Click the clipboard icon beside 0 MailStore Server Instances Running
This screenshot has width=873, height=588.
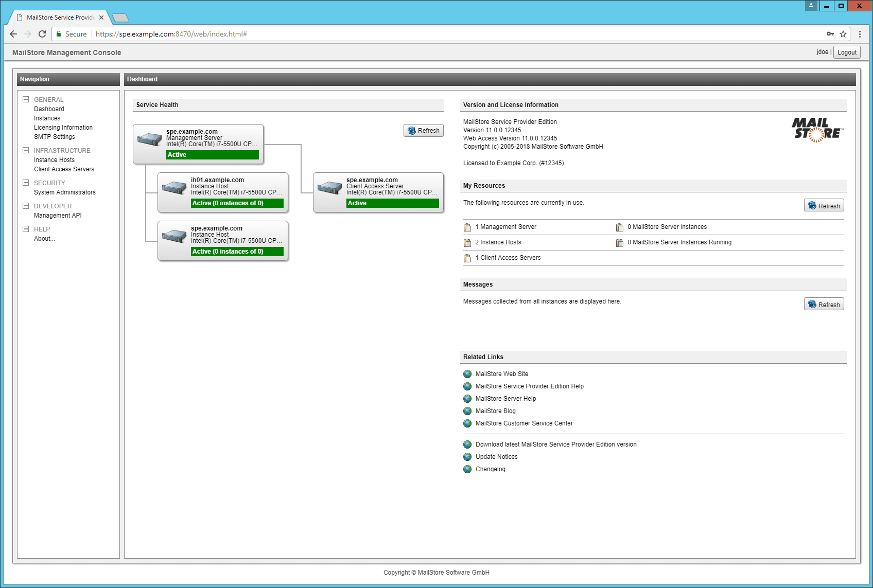pos(620,243)
